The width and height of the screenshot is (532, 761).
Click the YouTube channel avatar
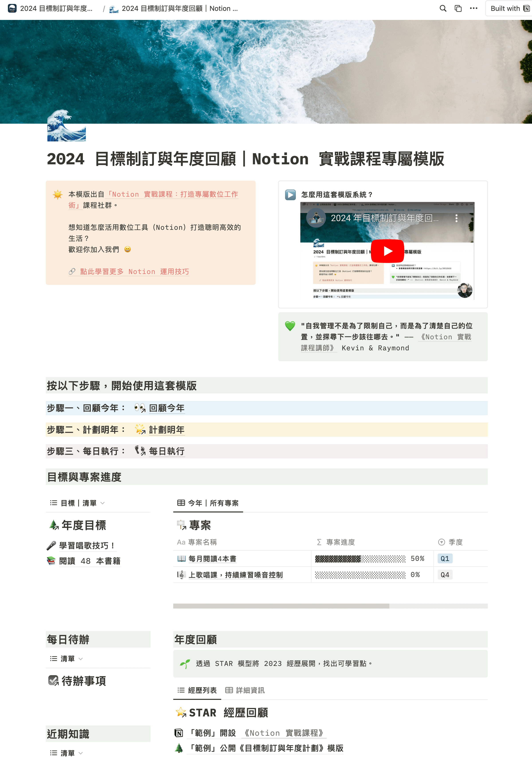(x=316, y=218)
